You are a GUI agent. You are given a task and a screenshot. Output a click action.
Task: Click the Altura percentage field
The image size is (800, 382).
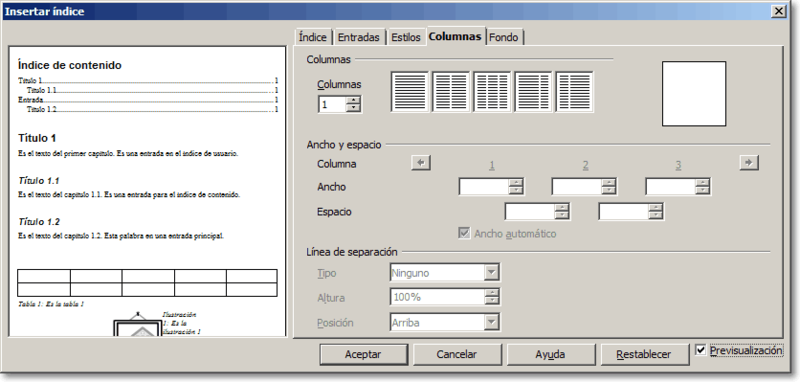point(437,297)
